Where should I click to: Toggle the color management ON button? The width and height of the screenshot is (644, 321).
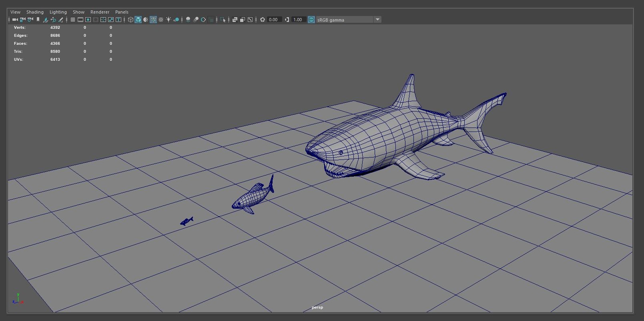point(311,20)
